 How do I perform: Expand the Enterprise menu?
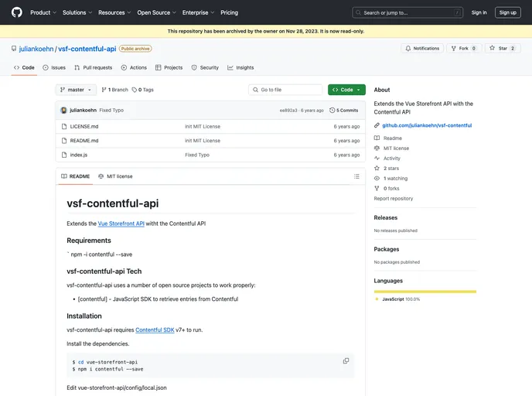198,12
